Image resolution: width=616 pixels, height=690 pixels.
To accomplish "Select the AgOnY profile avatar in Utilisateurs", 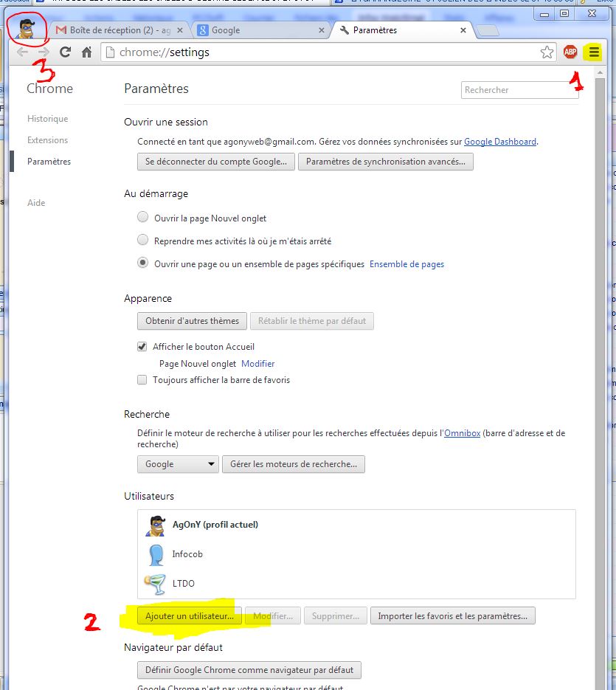I will click(x=155, y=525).
